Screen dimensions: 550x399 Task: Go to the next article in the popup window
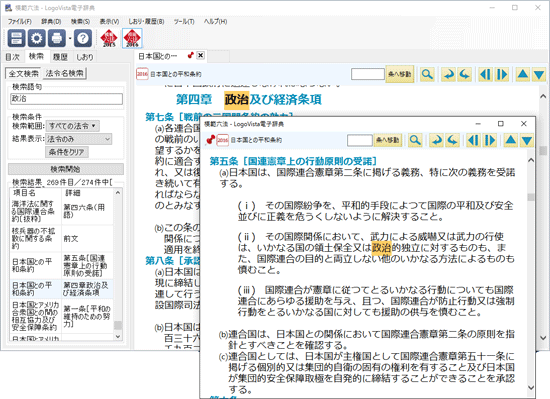point(490,140)
